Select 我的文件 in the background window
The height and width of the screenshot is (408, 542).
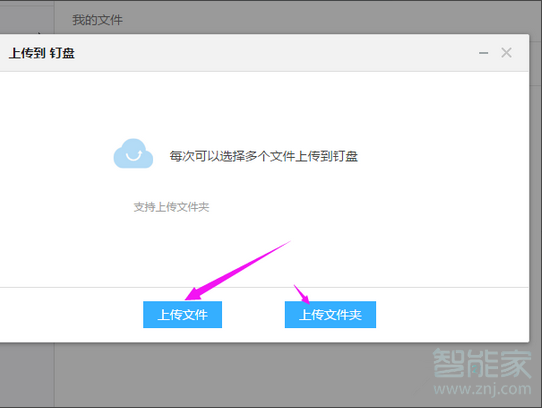97,20
